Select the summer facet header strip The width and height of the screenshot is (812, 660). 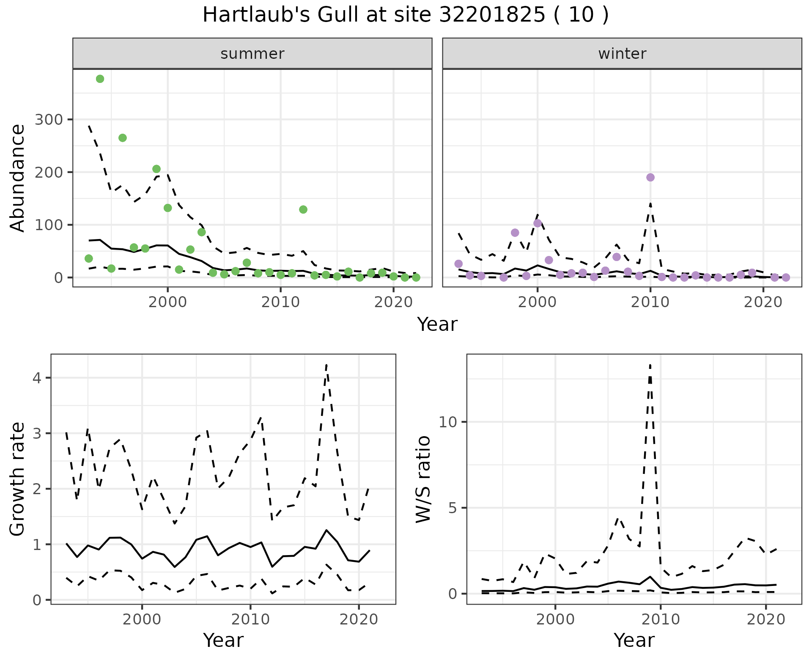[252, 54]
